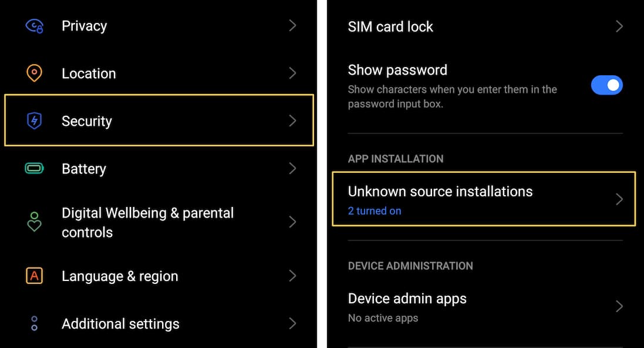
Task: Tap the Privacy eye-lock icon
Action: [35, 26]
